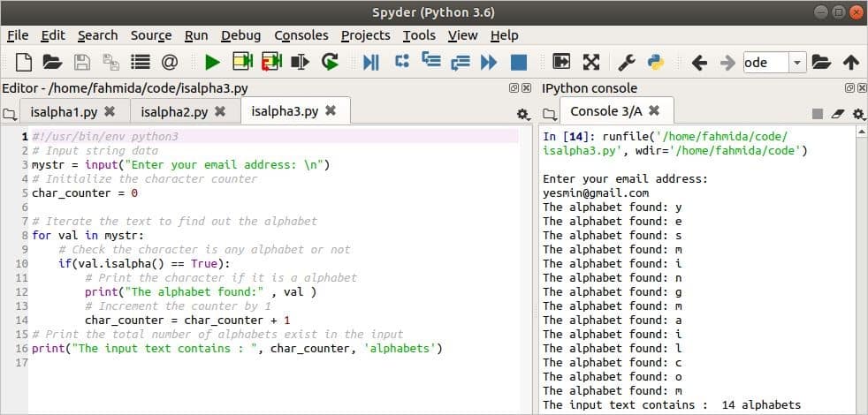
Task: Re-run the last script with its icon
Action: pyautogui.click(x=330, y=62)
